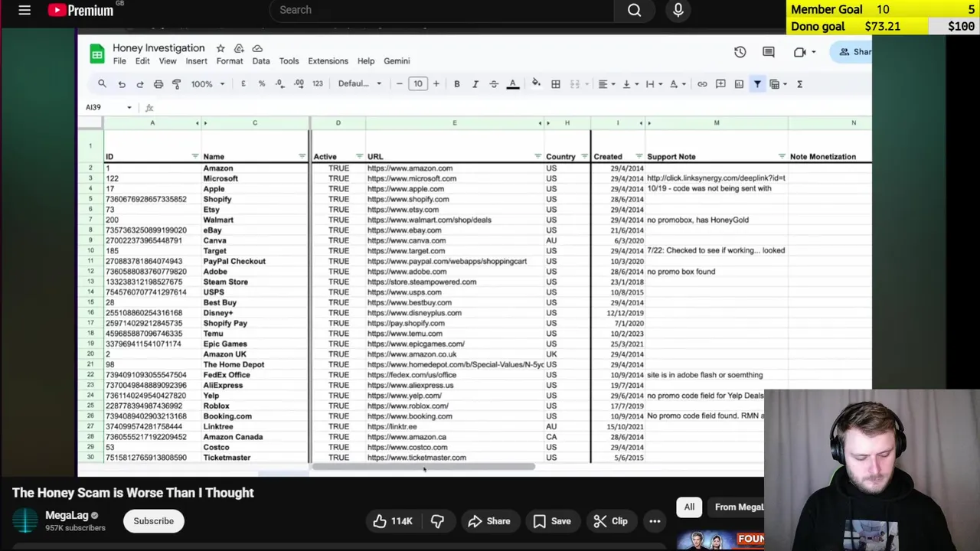Screen dimensions: 980x551
Task: Open the text color picker
Action: click(513, 83)
